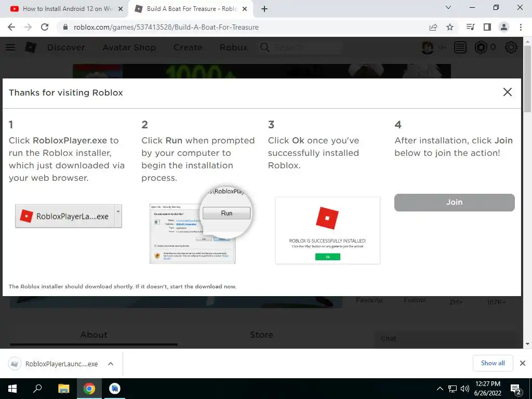
Task: Go back using browser back arrow
Action: 11,27
